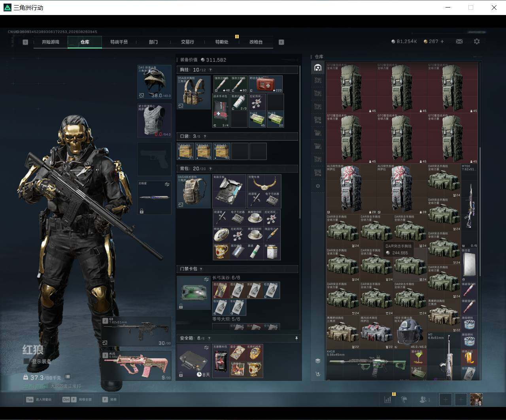Image resolution: width=506 pixels, height=420 pixels.
Task: Select the 完整牛角 horned skull item
Action: tap(264, 183)
